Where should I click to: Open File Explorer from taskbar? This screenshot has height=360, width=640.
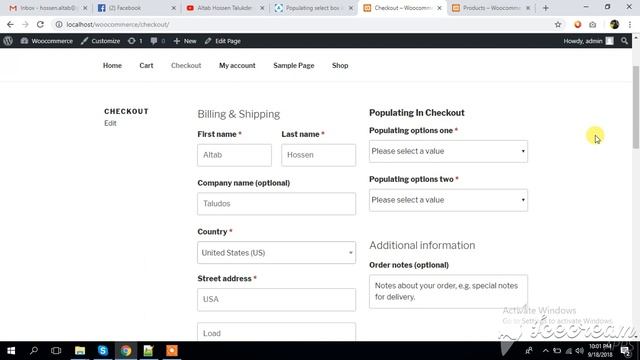[80, 351]
